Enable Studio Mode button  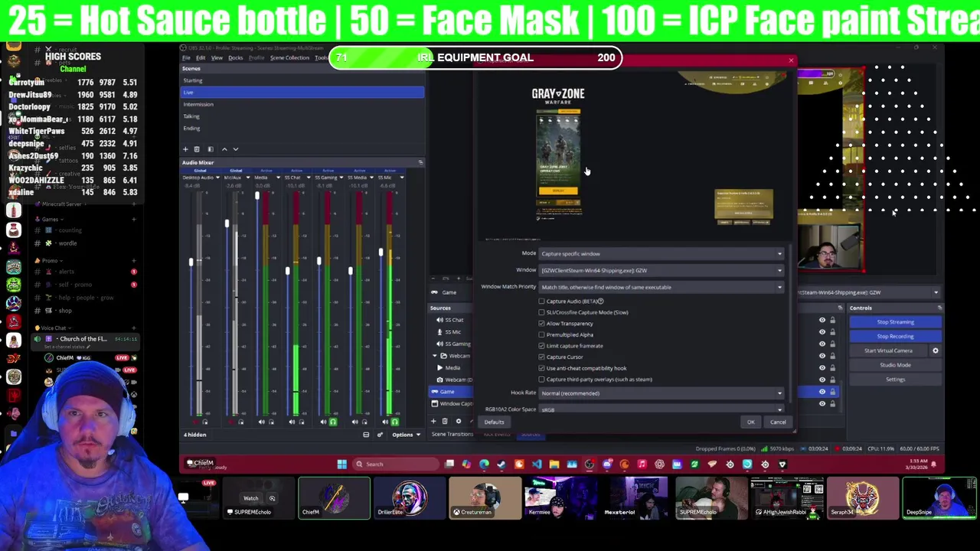[895, 365]
